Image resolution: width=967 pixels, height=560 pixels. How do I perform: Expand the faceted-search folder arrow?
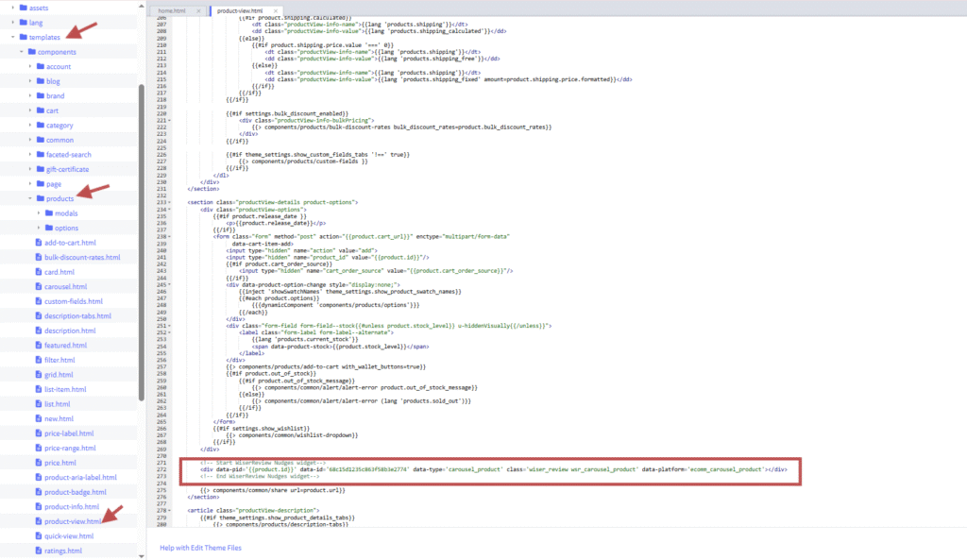[x=29, y=155]
